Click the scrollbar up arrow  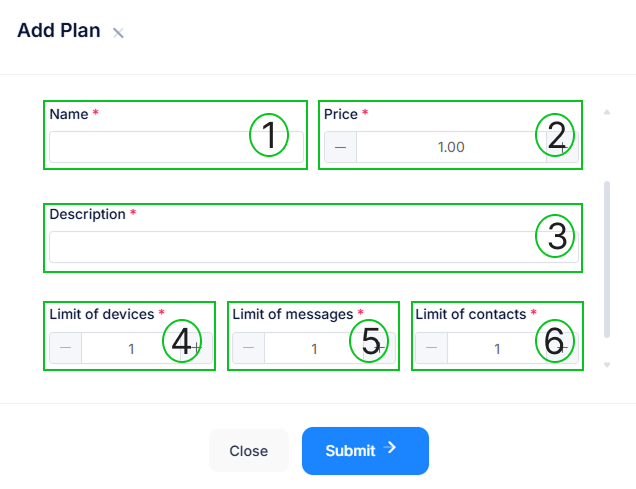pos(606,111)
